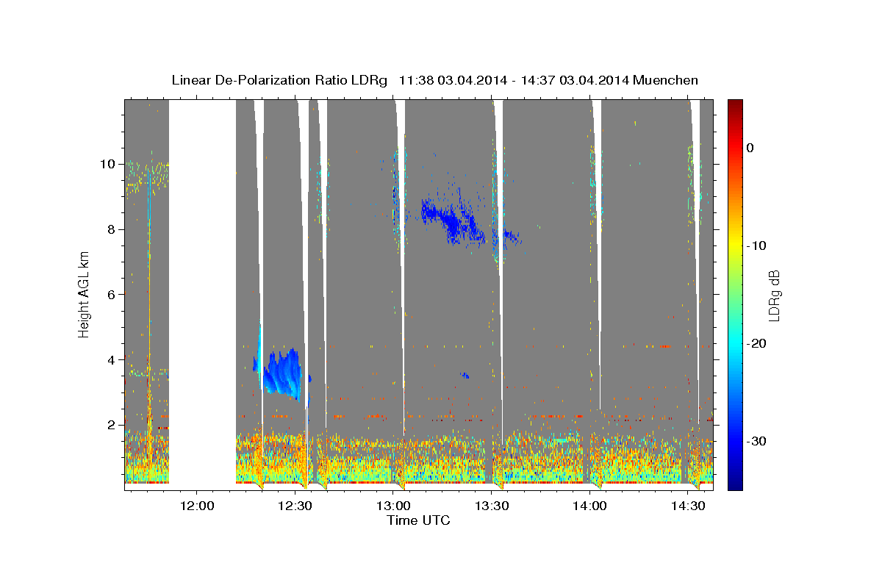Click the 13:30 time tick label
This screenshot has height=588, width=882.
pyautogui.click(x=491, y=506)
